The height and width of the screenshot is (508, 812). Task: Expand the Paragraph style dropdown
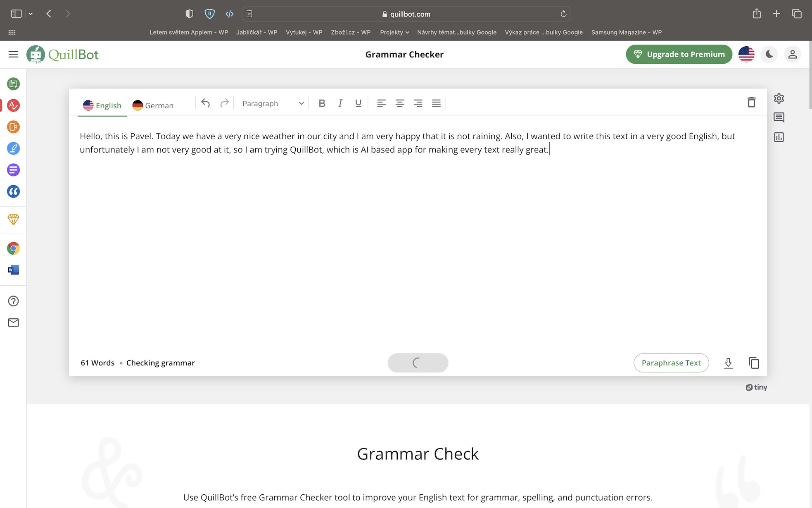tap(273, 103)
